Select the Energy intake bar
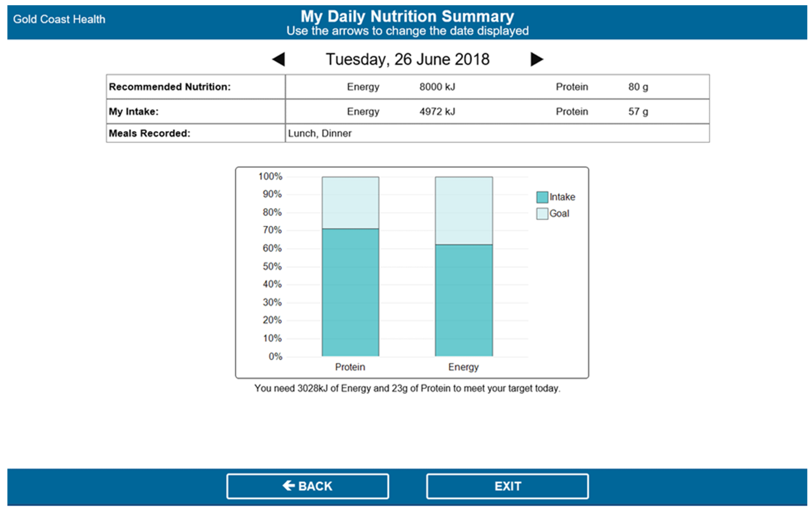Image resolution: width=812 pixels, height=511 pixels. pyautogui.click(x=464, y=300)
